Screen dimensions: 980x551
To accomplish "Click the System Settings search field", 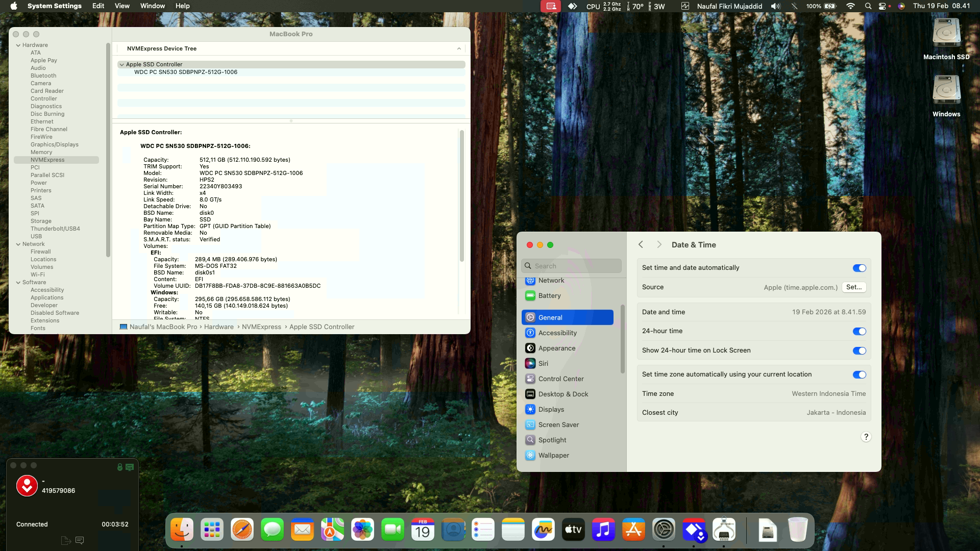I will (571, 266).
